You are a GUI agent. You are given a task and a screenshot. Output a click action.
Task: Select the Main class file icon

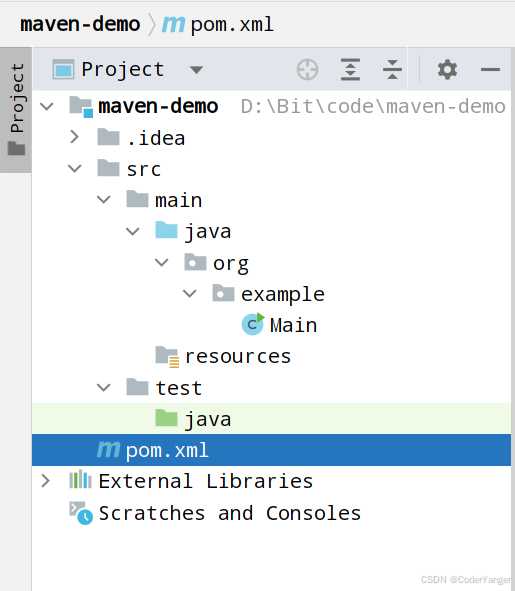click(x=253, y=324)
